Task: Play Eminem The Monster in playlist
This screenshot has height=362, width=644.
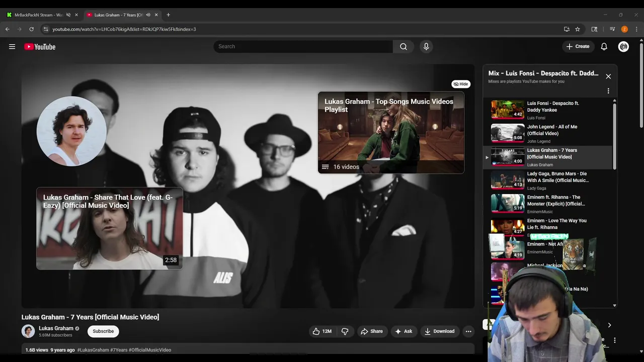Action: (548, 204)
